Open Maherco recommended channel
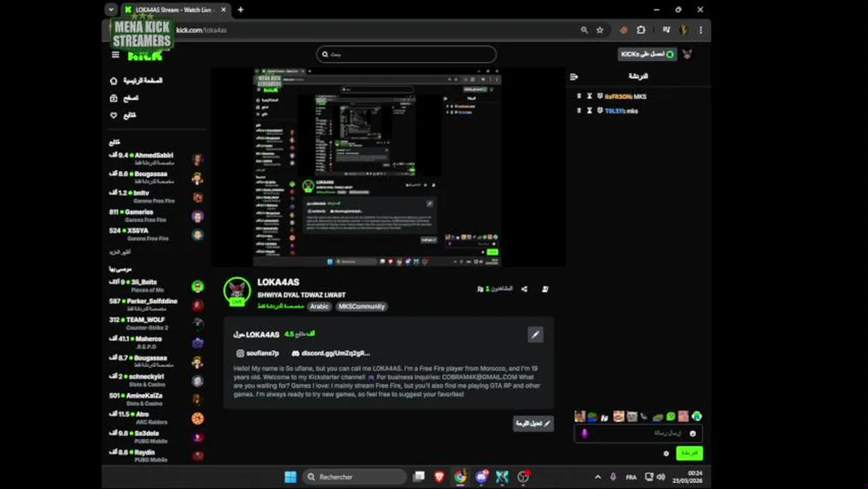The height and width of the screenshot is (489, 868). click(156, 342)
